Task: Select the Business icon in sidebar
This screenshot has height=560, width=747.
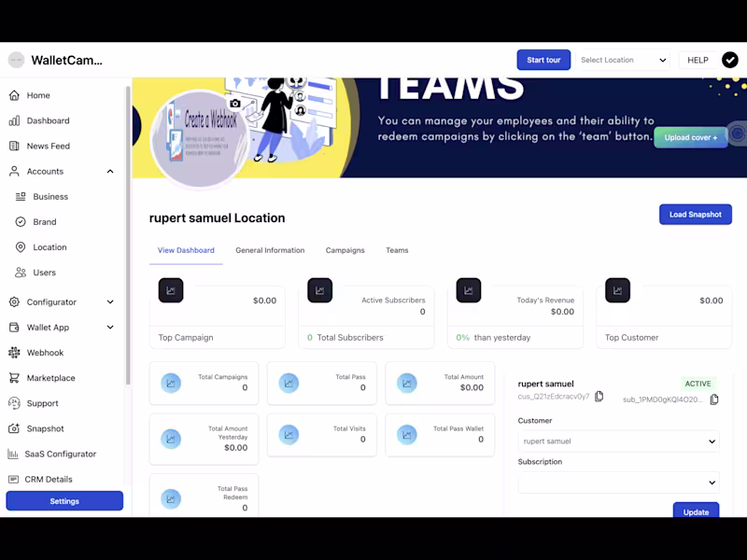Action: [21, 196]
